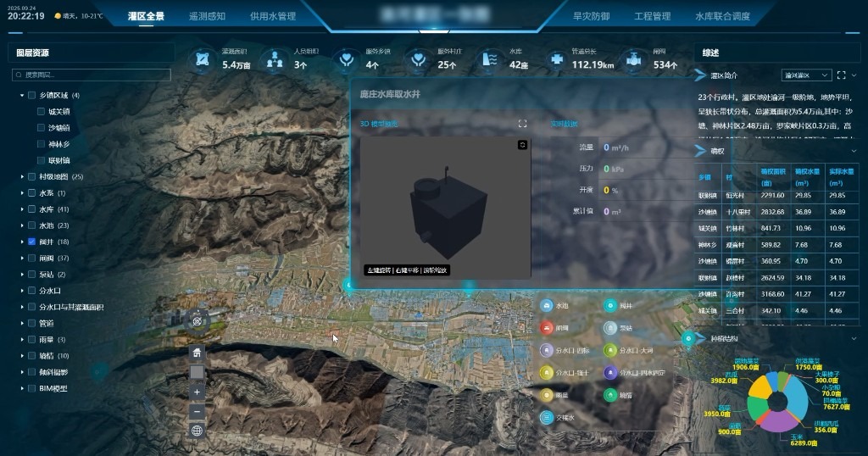Click the 联财镇 layer label

pos(58,160)
